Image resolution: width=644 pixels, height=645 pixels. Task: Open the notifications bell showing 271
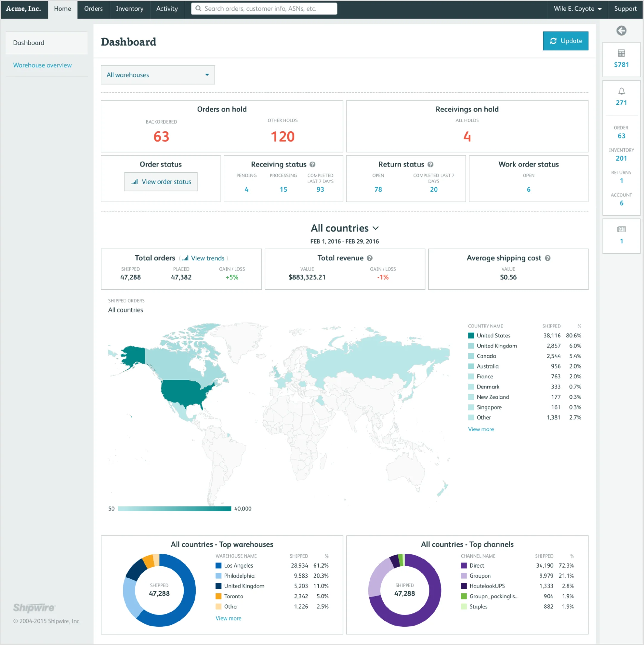coord(621,91)
